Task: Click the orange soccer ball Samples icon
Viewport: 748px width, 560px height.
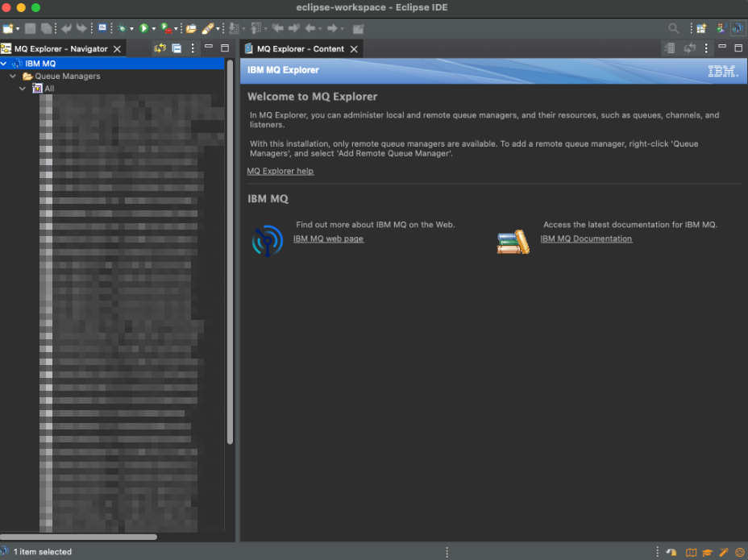Action: click(740, 553)
